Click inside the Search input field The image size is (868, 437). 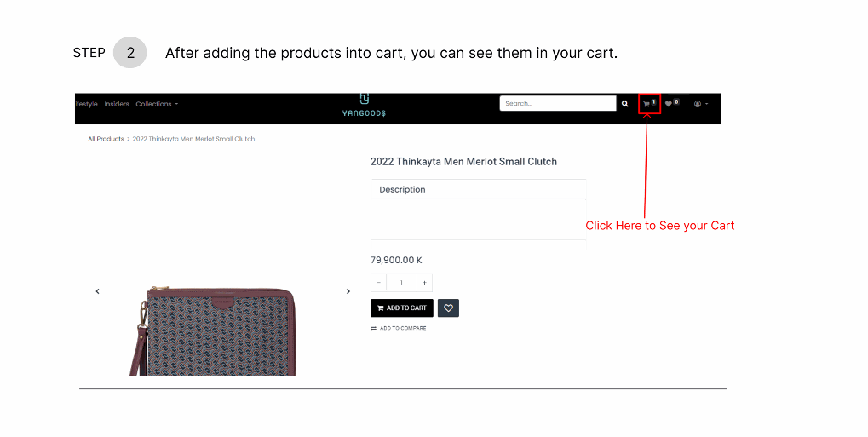pyautogui.click(x=558, y=104)
